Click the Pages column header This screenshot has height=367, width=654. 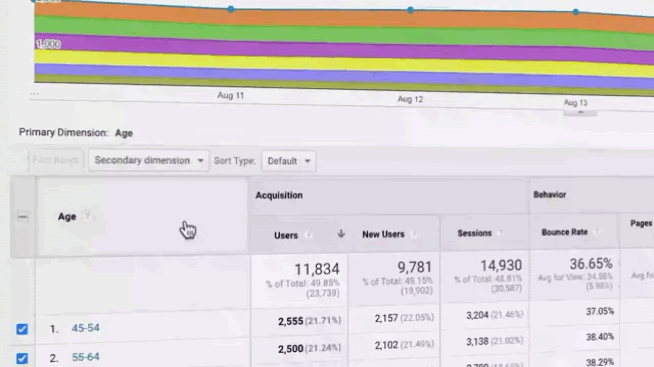point(641,223)
